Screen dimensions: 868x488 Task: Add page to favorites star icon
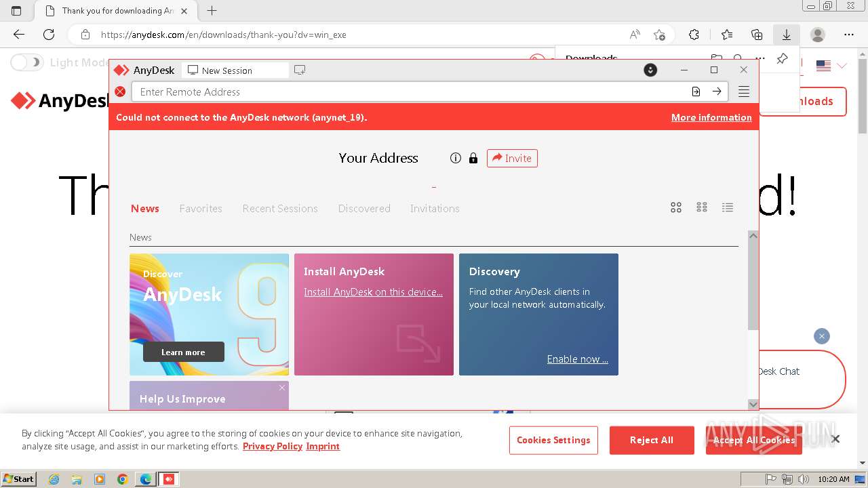tap(659, 35)
